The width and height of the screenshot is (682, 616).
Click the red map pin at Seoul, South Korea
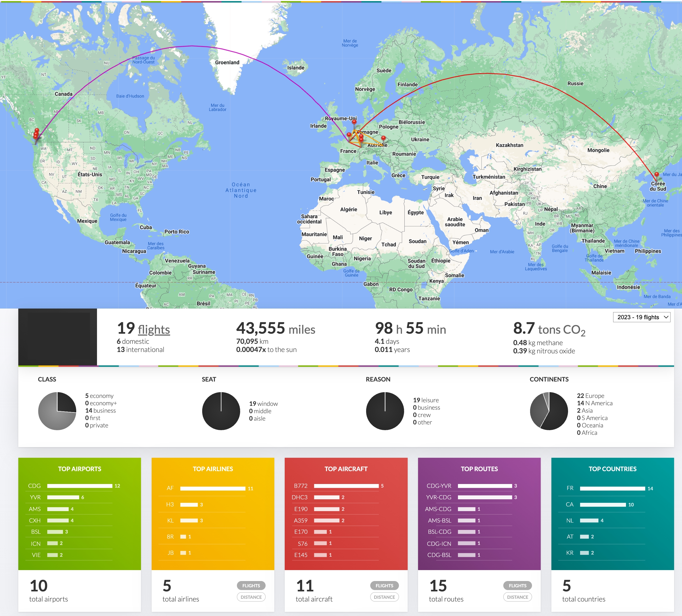tap(656, 175)
